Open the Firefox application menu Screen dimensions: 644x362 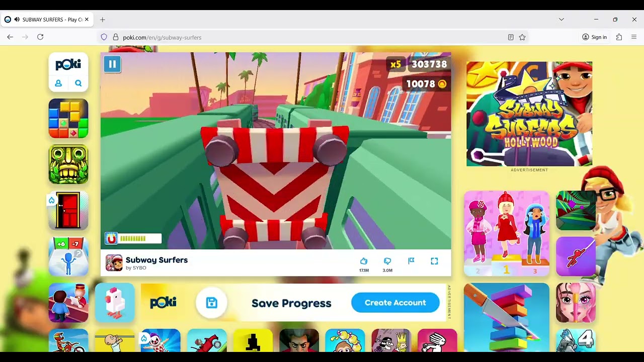634,37
